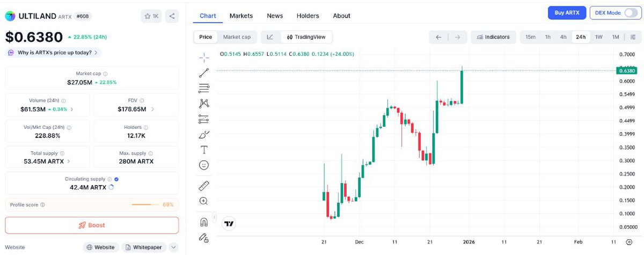Viewport: 644px width, 255px height.
Task: Set chart interval to 15m
Action: click(530, 37)
